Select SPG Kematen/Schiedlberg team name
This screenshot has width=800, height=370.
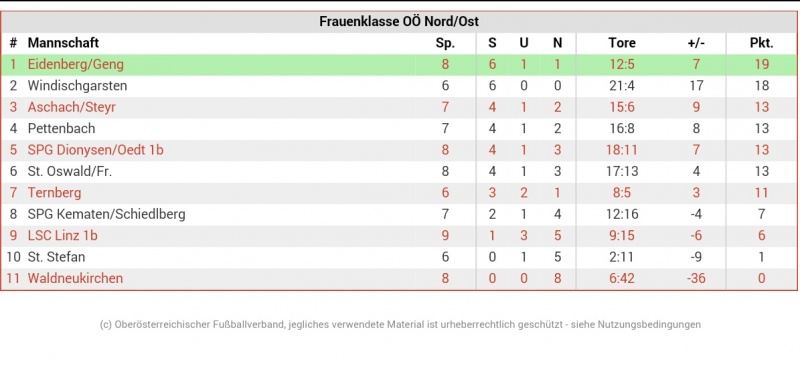coord(107,214)
